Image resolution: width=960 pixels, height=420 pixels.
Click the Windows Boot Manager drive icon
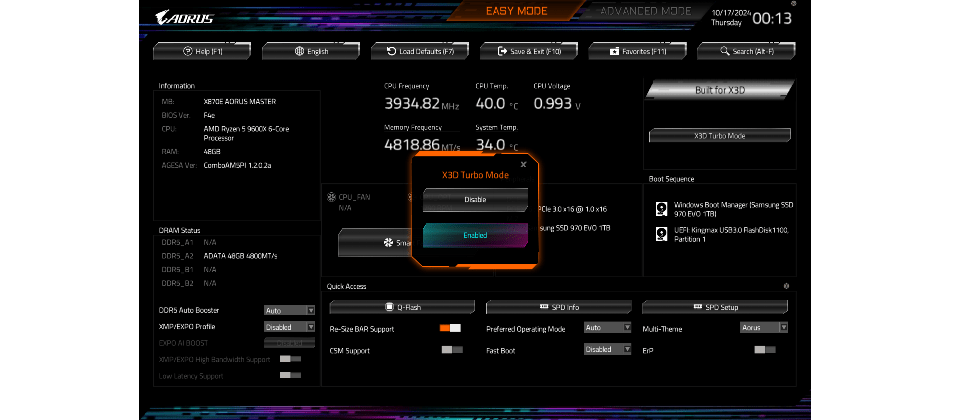pos(661,209)
